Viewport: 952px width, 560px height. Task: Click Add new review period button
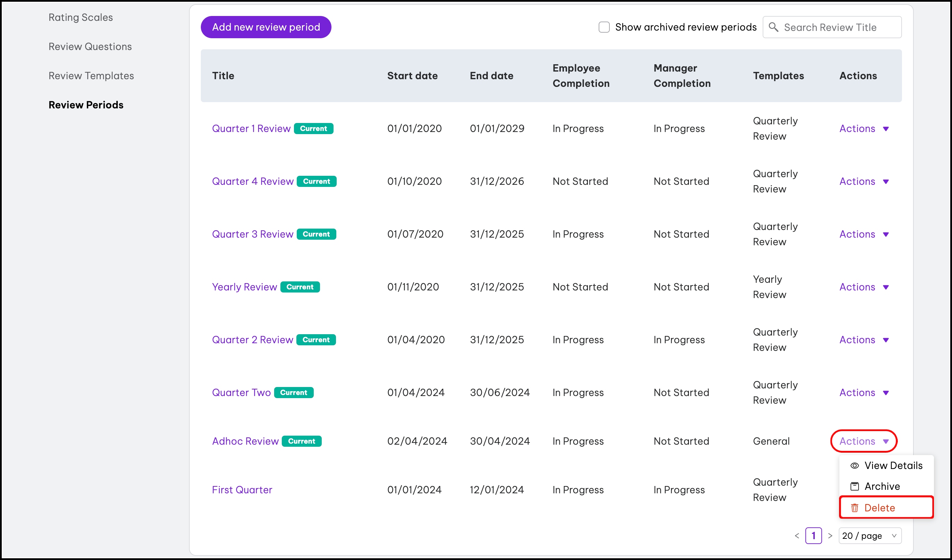[265, 27]
